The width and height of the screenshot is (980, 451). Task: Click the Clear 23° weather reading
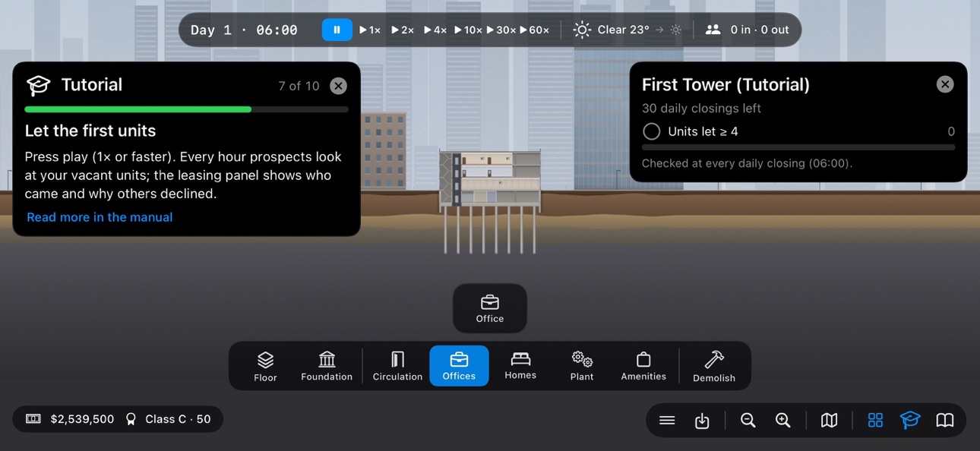[624, 30]
